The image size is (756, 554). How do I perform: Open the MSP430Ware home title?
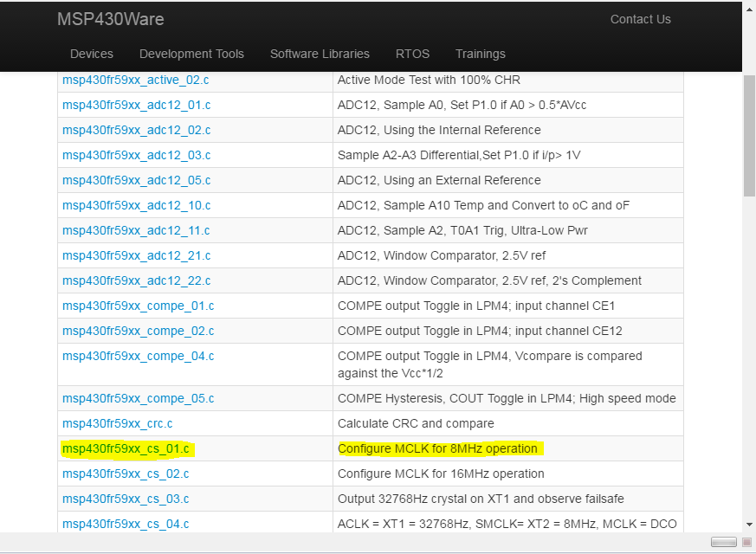click(110, 19)
